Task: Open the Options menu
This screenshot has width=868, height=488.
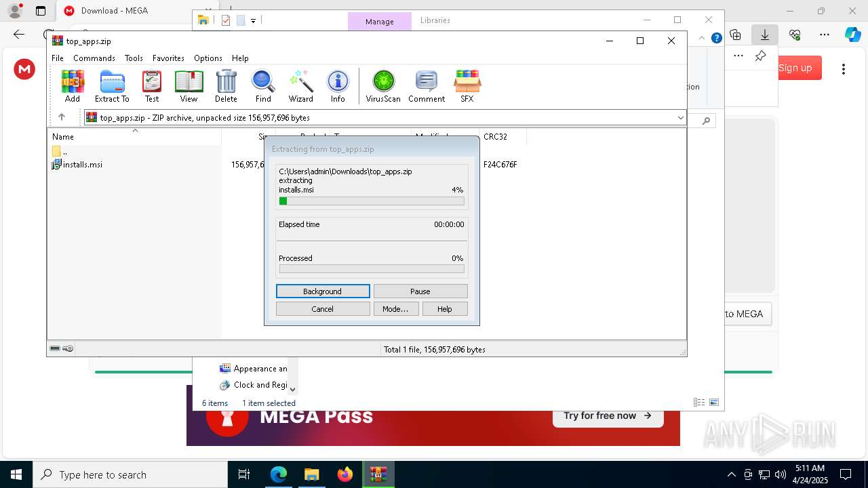Action: click(x=208, y=58)
